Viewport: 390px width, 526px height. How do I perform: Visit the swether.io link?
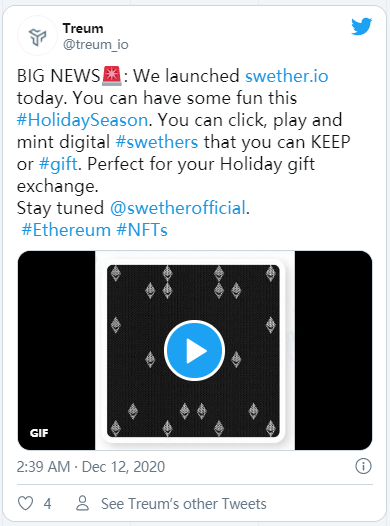point(287,76)
